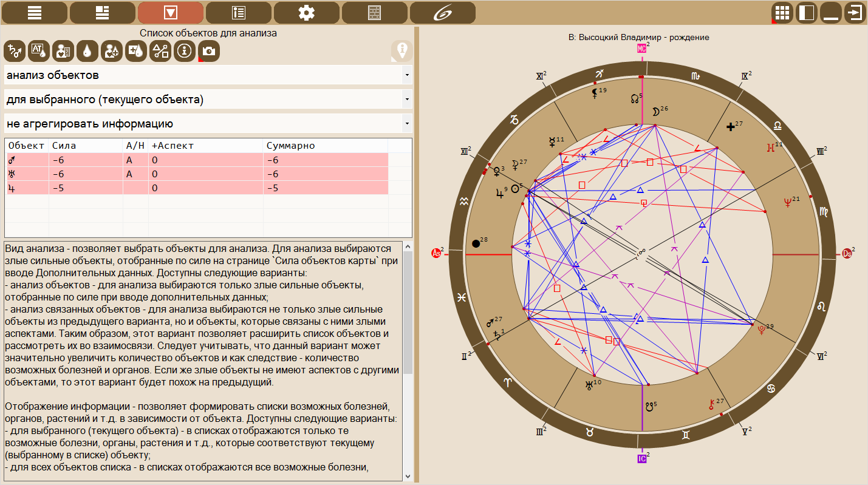Click the Saturn-Mars planets toolbar icon

[x=15, y=51]
